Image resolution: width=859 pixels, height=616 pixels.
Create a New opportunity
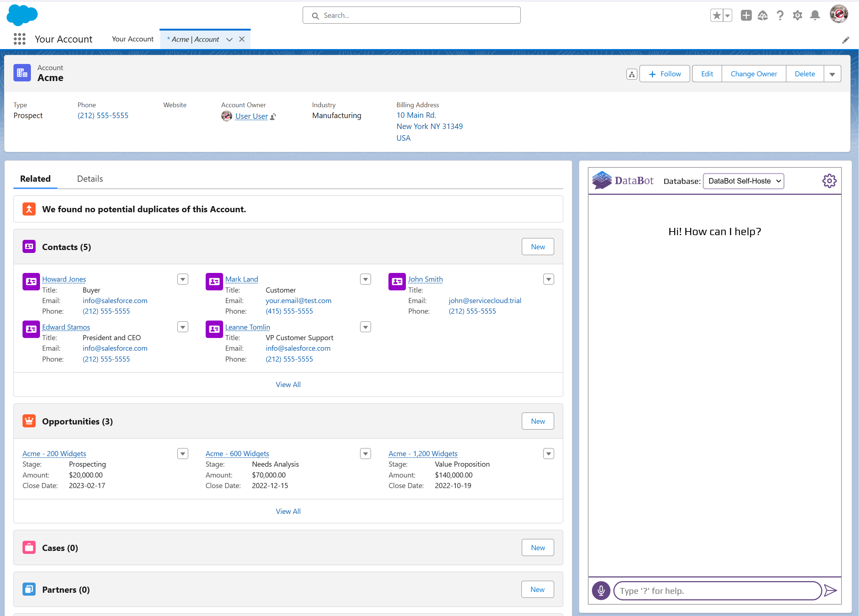pos(538,421)
